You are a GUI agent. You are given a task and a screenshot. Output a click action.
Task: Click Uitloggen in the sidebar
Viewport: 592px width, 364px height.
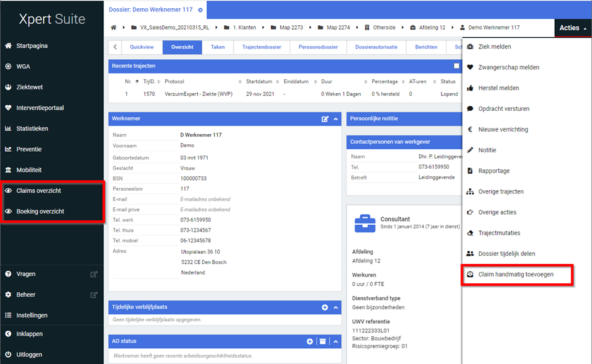(29, 355)
